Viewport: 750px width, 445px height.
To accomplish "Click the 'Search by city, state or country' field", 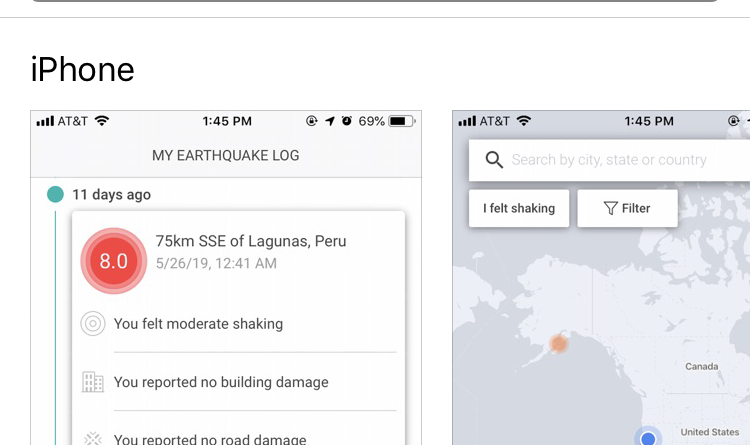I will click(620, 160).
